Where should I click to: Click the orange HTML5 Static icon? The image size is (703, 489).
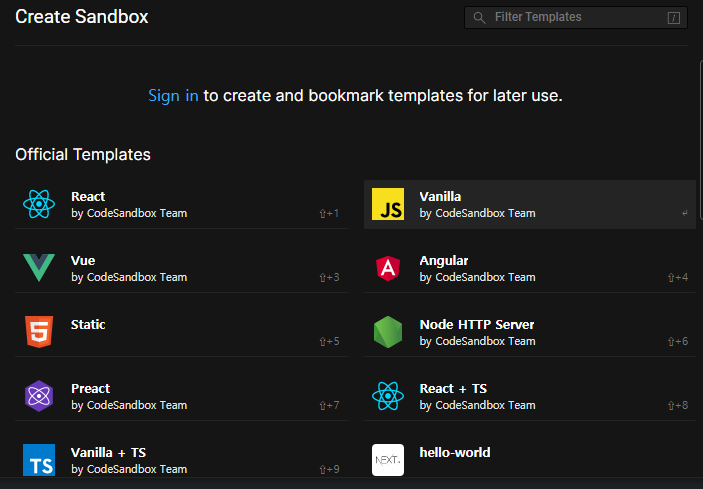39,332
